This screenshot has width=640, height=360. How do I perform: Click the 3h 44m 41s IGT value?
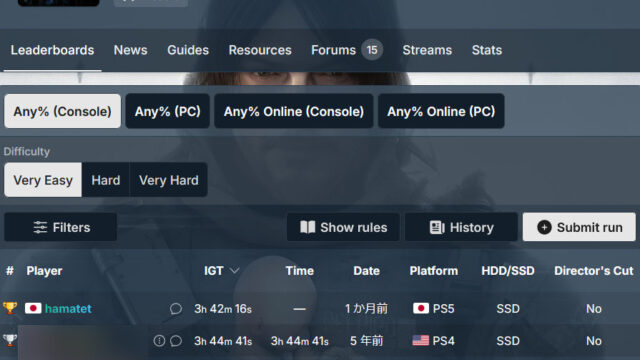tap(223, 341)
